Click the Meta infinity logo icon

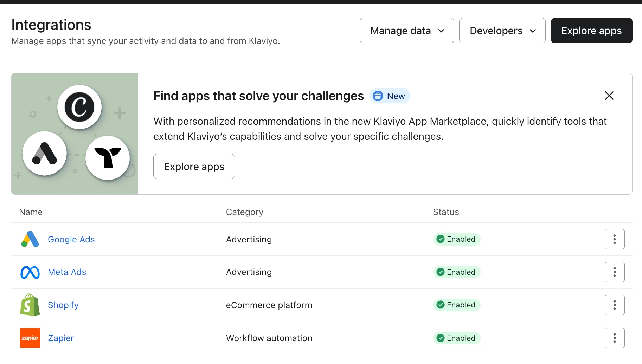tap(30, 272)
